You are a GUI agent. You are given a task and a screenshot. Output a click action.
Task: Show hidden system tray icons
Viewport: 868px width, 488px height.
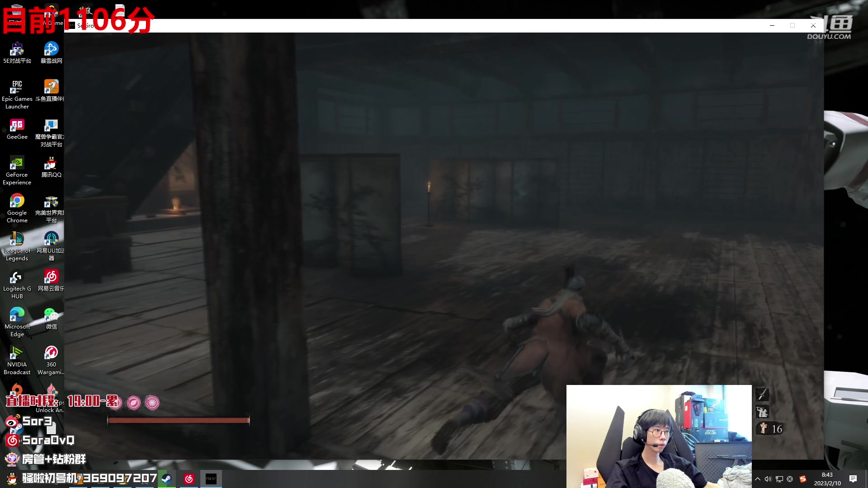click(758, 479)
